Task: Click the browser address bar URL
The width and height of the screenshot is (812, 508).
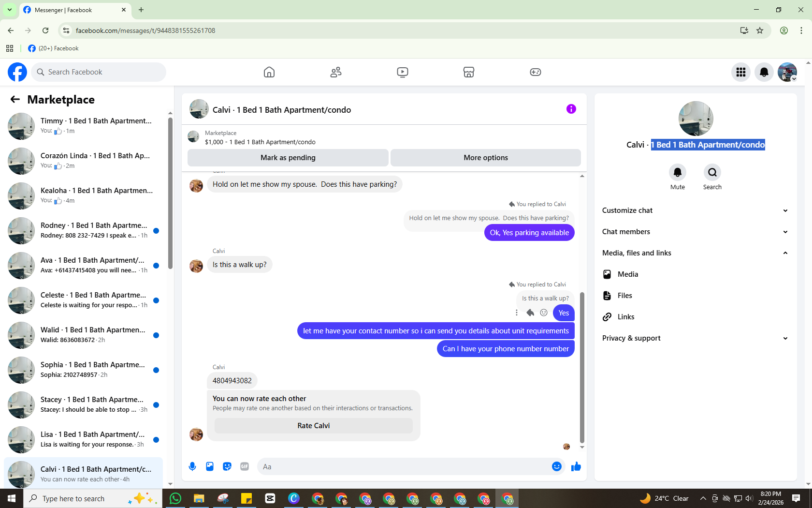Action: [145, 30]
